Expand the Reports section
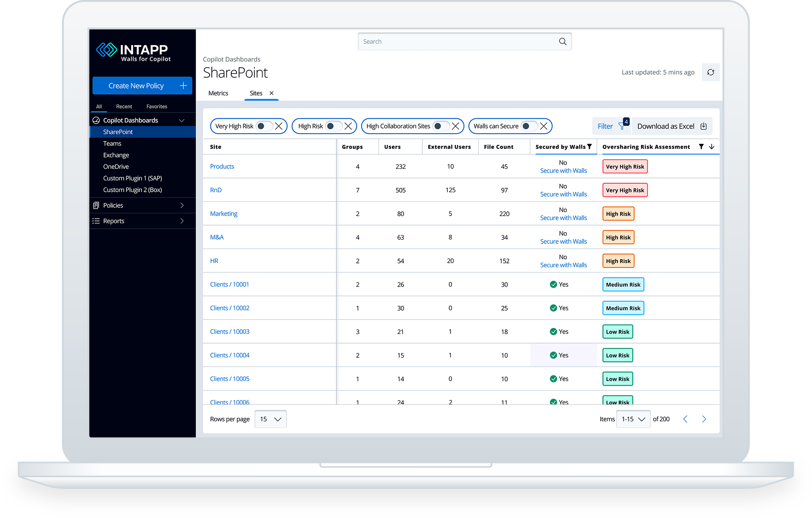Screen dimensions: 812x518 182,221
